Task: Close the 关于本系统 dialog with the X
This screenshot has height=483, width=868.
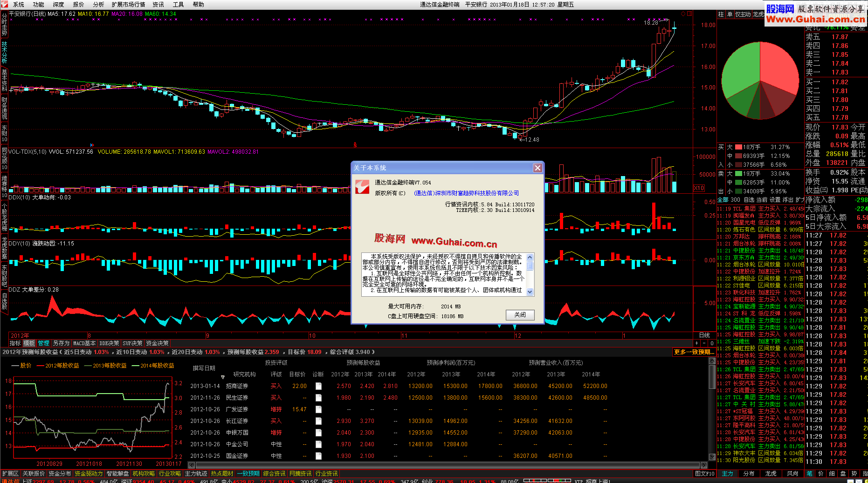Action: tap(537, 168)
